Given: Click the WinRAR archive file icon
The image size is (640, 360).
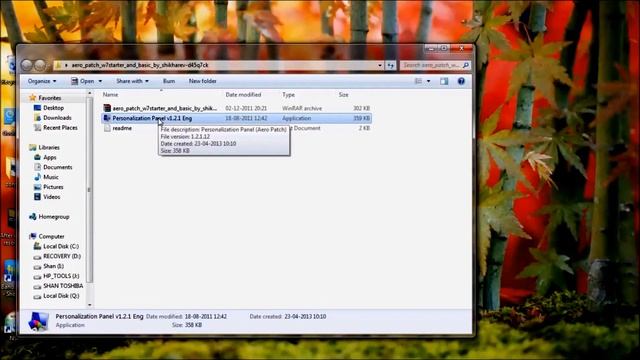Looking at the screenshot, I should (x=107, y=108).
